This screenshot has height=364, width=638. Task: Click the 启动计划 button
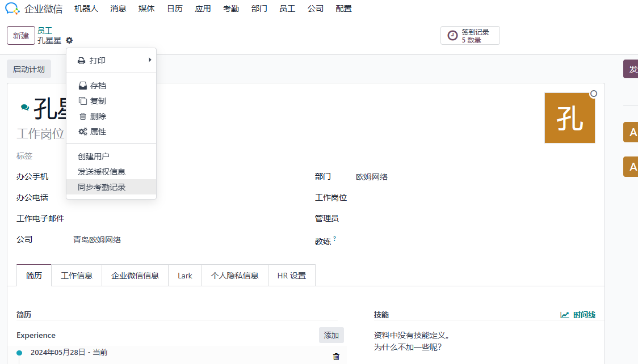(28, 69)
